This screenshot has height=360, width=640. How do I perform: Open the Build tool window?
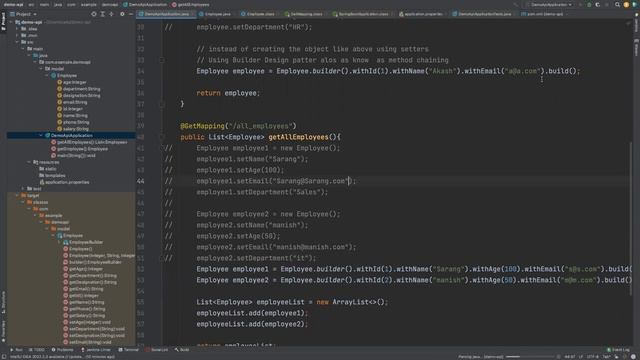[x=182, y=350]
